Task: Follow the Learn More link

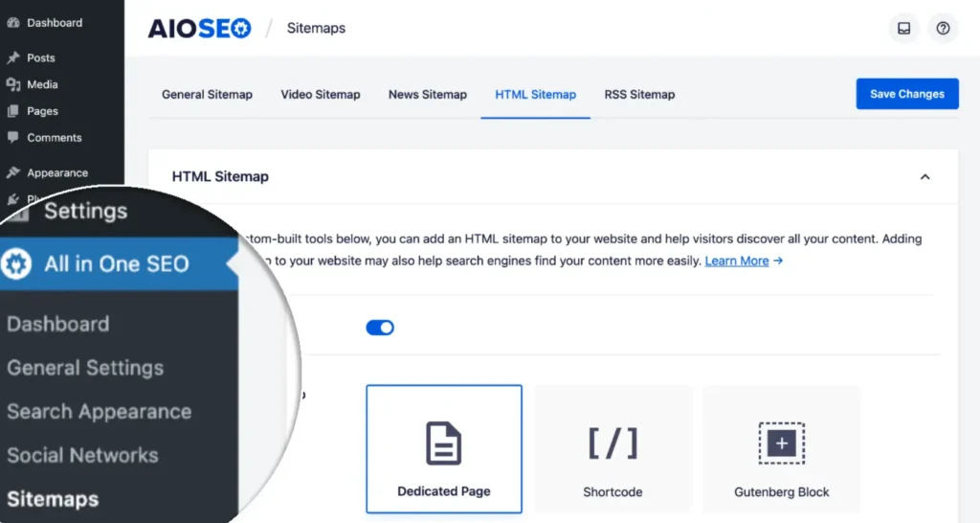Action: (x=737, y=261)
